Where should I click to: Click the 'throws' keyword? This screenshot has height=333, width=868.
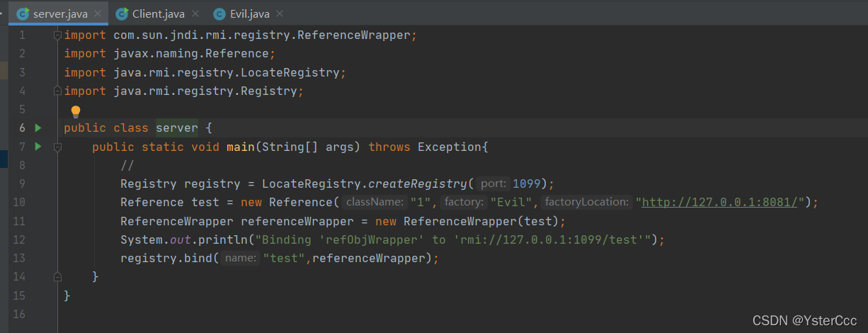(389, 147)
